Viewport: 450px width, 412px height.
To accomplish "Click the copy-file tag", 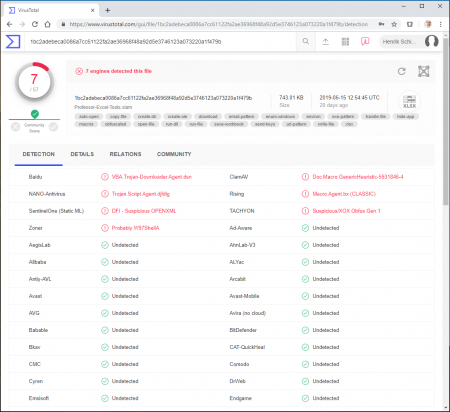I will (x=118, y=116).
